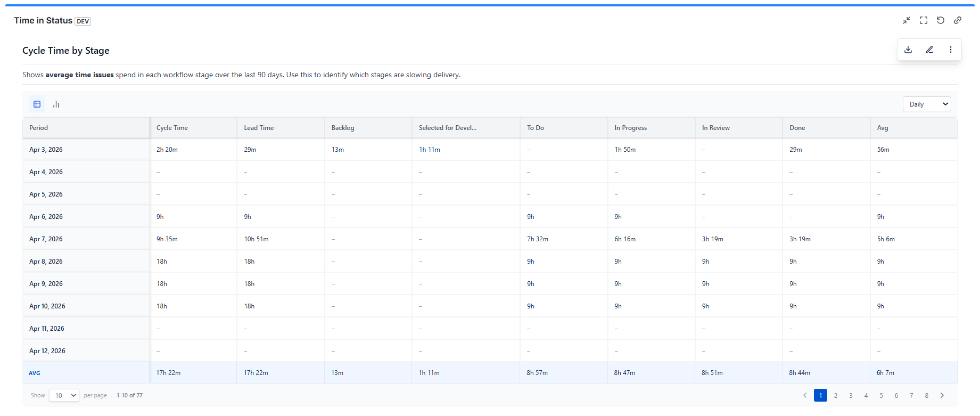Click the collapse/minimize arrows icon
The width and height of the screenshot is (980, 416).
coord(907,20)
